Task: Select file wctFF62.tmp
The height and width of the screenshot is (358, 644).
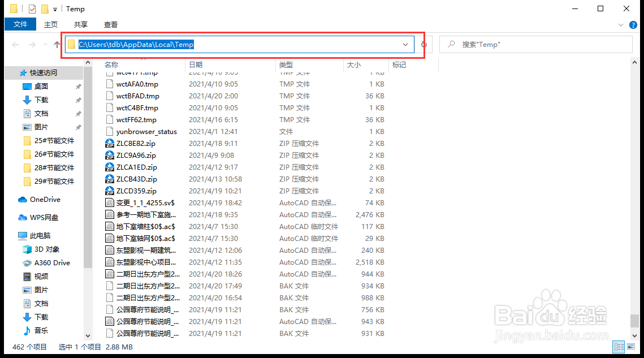Action: 136,120
